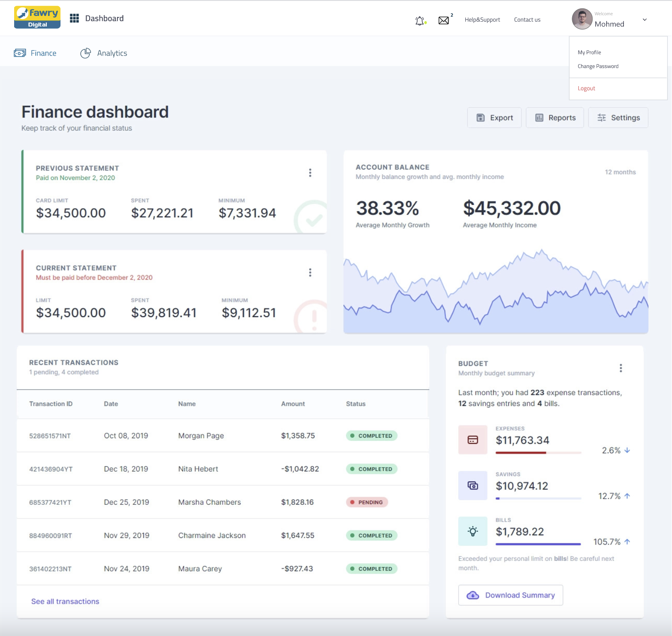Click the Savings up arrow indicator
This screenshot has width=672, height=636.
(627, 496)
